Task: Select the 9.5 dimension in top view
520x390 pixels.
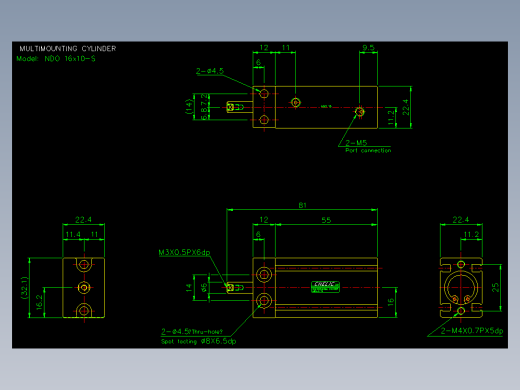Action: pos(368,48)
